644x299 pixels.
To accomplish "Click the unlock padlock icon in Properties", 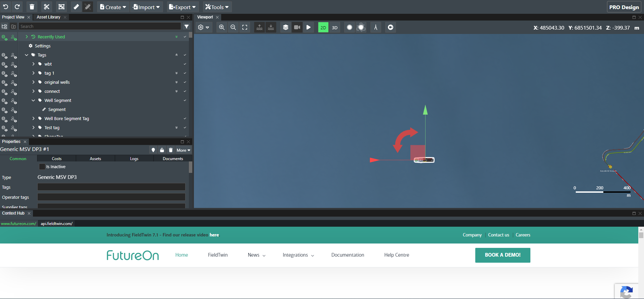I will 162,150.
